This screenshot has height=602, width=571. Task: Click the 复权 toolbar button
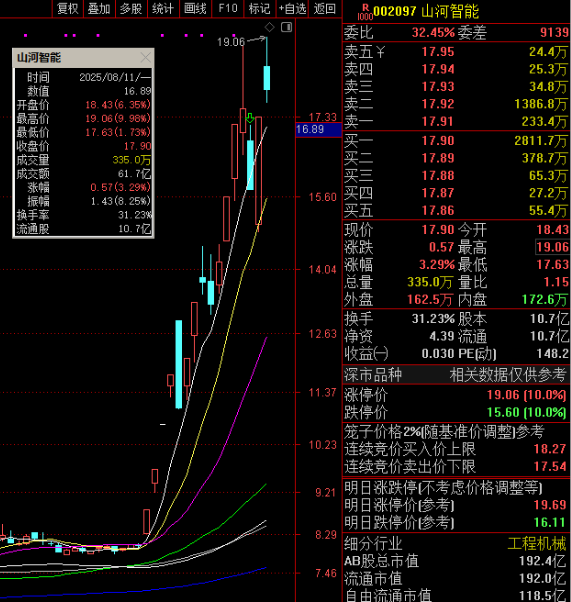pos(68,8)
